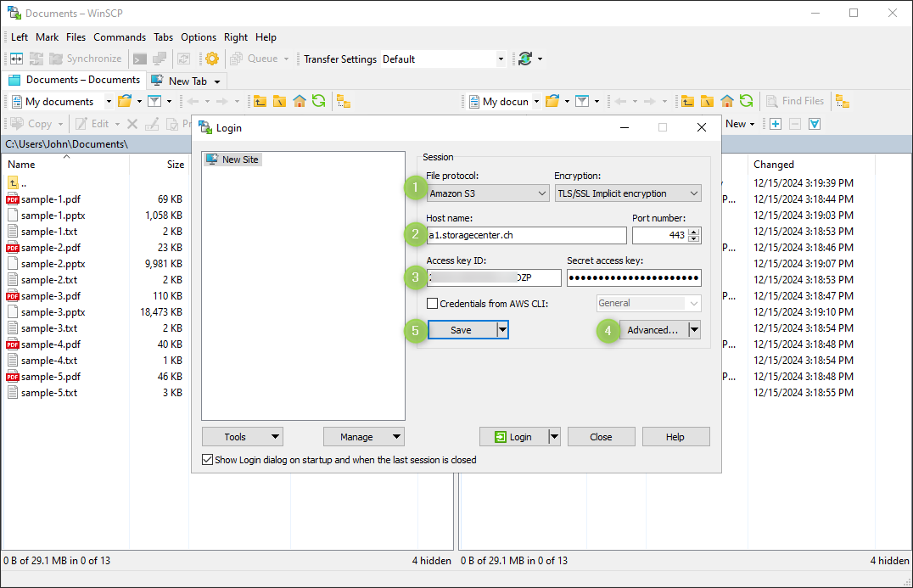
Task: Click the Access key ID field
Action: pyautogui.click(x=494, y=277)
